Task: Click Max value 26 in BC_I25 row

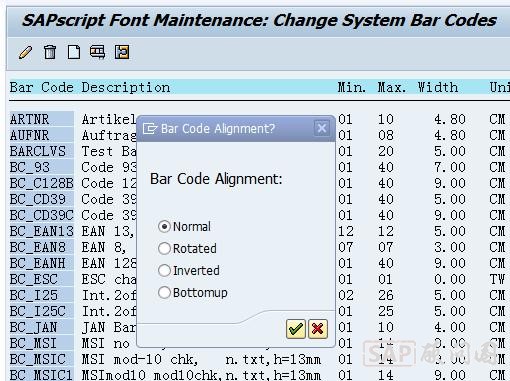Action: pos(386,295)
